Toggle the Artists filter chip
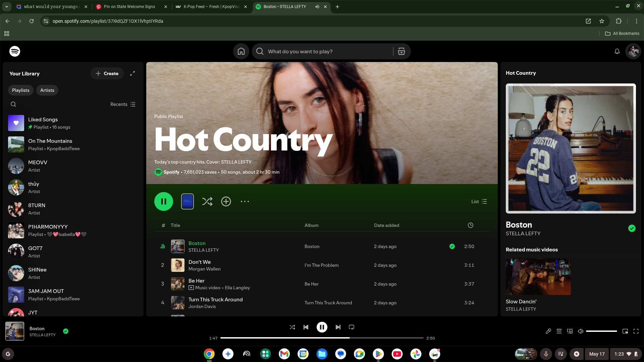 tap(47, 90)
